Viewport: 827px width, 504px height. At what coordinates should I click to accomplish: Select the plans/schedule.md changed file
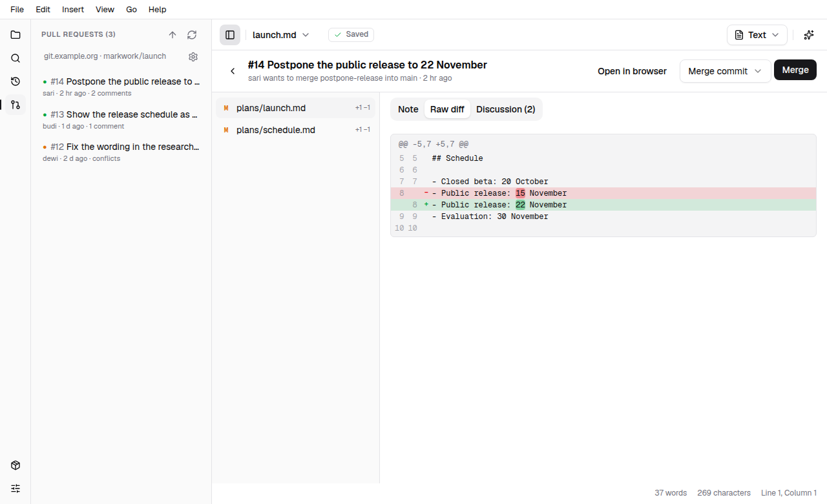point(296,130)
